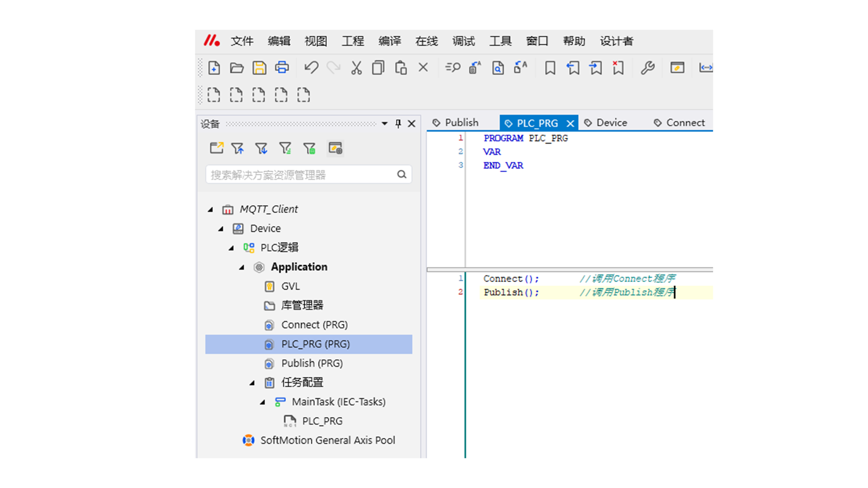The image size is (868, 488).
Task: Click the last dashed-page icon in second toolbar row
Action: 303,95
